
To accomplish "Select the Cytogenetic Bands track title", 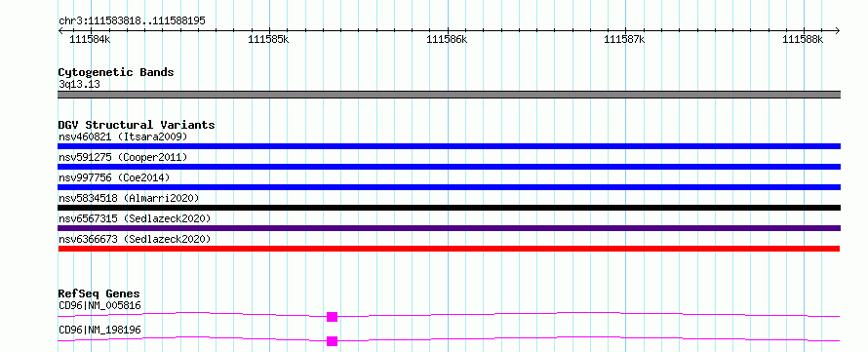I will coord(116,72).
